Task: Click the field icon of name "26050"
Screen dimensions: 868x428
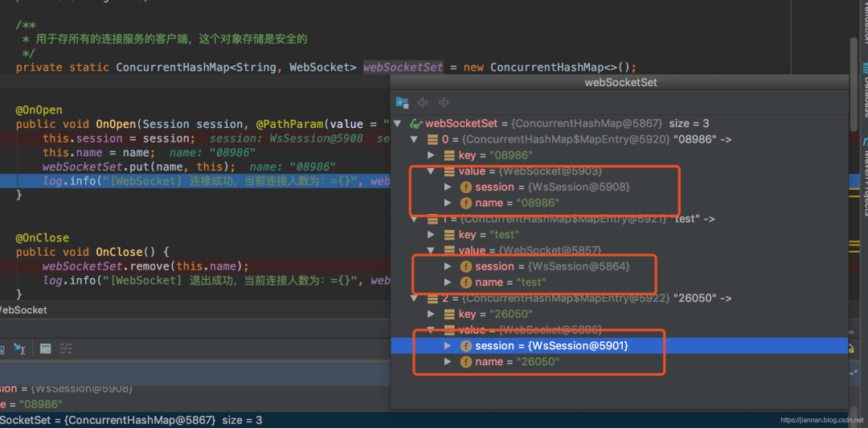Action: pos(465,362)
